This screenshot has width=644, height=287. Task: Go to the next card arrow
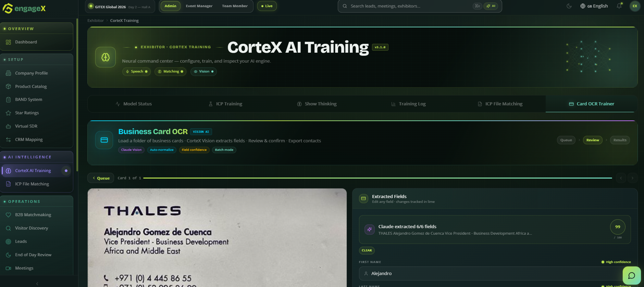(632, 178)
